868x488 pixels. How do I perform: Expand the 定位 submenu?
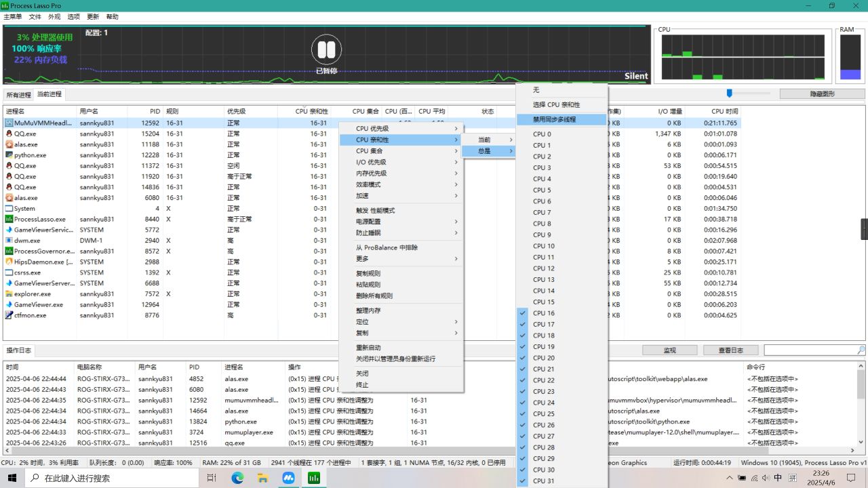(401, 322)
